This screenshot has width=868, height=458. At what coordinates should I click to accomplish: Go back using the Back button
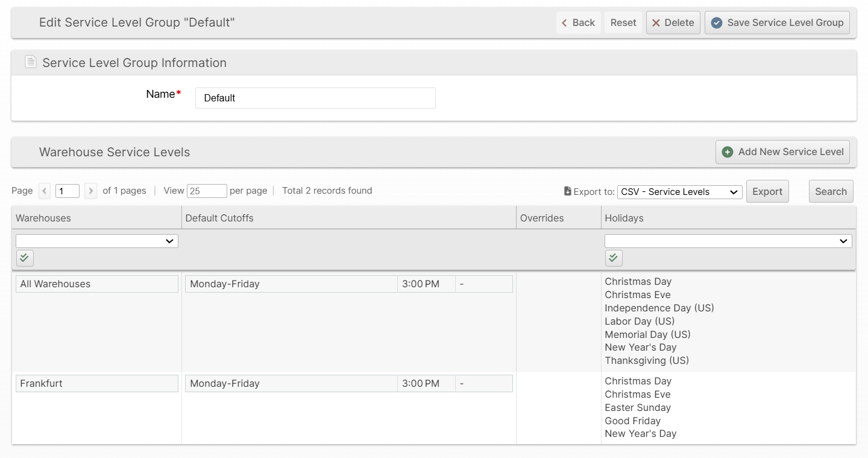(578, 23)
